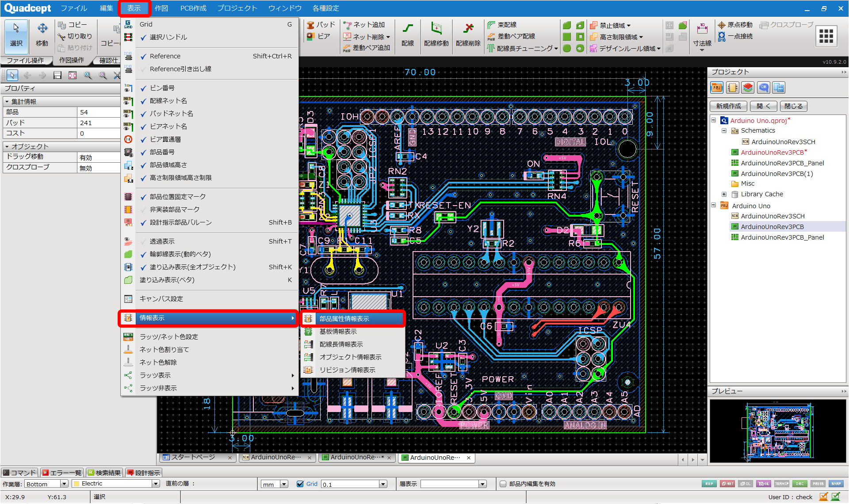849x504 pixels.
Task: Click the save icon in file operations bar
Action: [x=57, y=76]
